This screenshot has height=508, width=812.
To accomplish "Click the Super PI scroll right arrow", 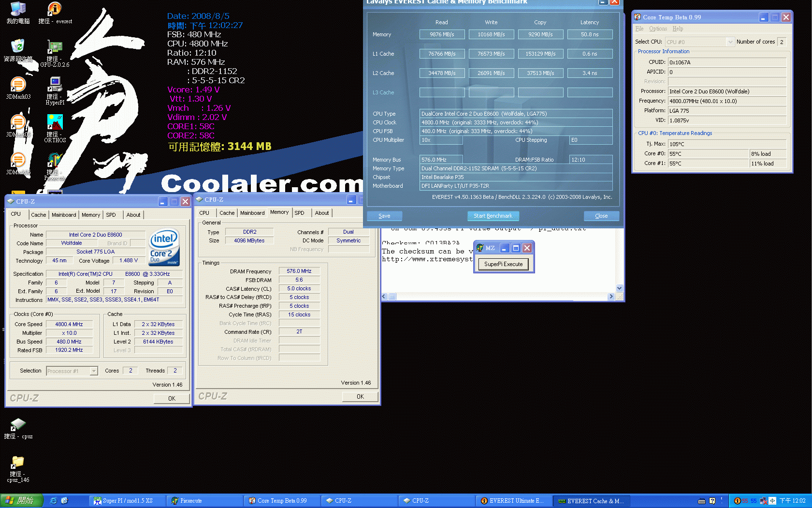I will 611,297.
